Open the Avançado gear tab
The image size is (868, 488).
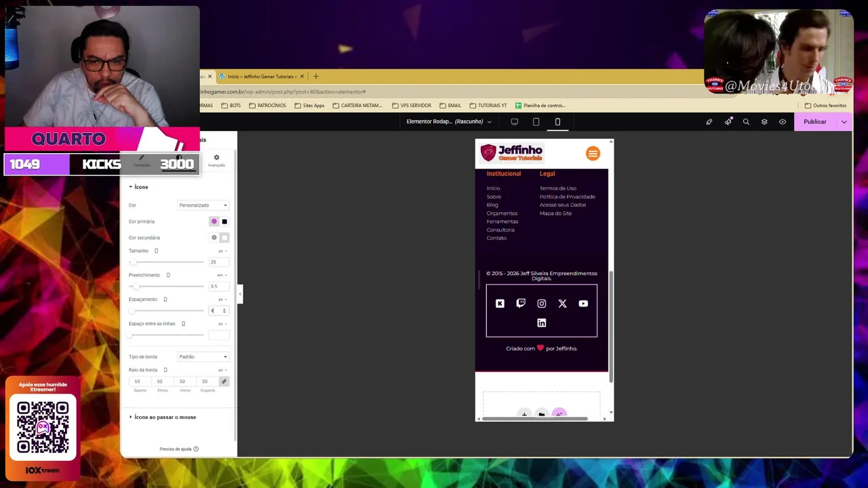[x=216, y=161]
